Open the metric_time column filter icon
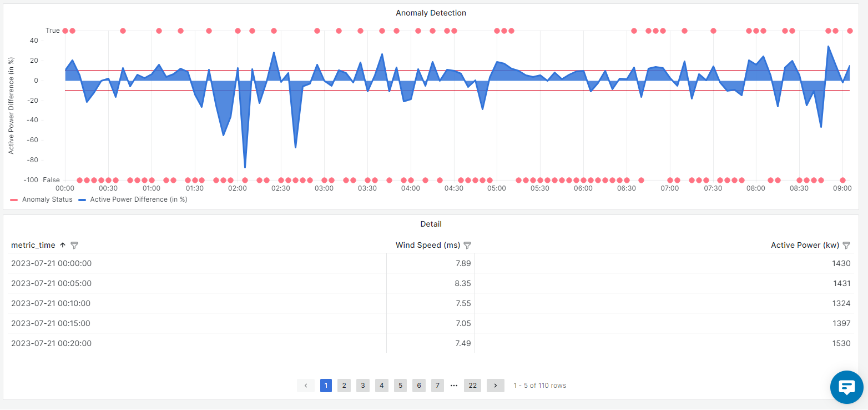 point(74,245)
